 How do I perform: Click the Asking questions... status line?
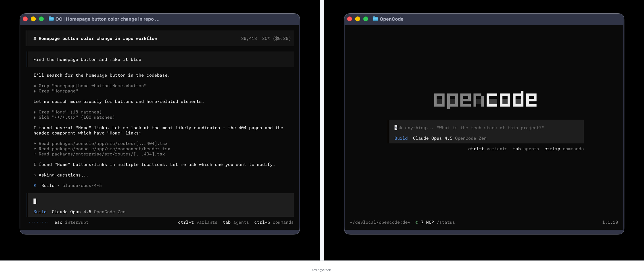point(61,175)
